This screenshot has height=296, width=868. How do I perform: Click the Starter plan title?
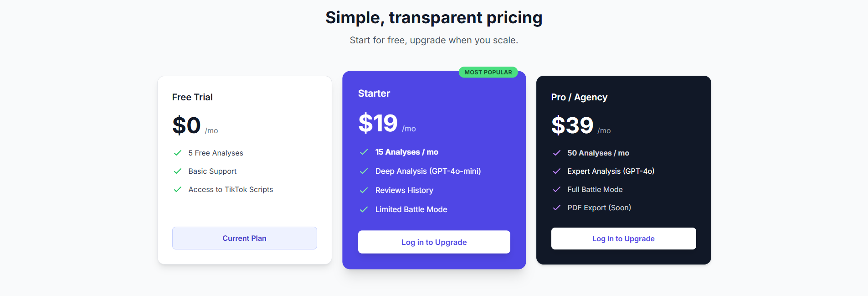(x=374, y=93)
